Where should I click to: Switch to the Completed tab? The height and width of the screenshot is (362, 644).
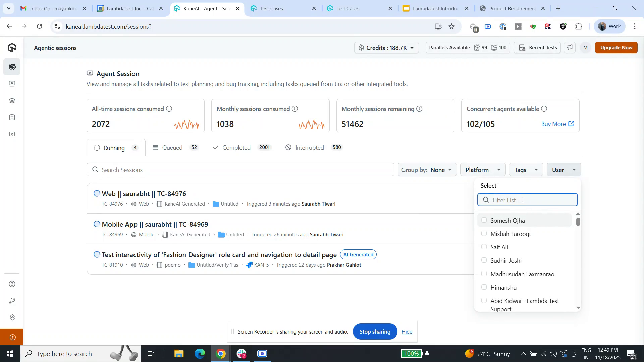tap(236, 148)
